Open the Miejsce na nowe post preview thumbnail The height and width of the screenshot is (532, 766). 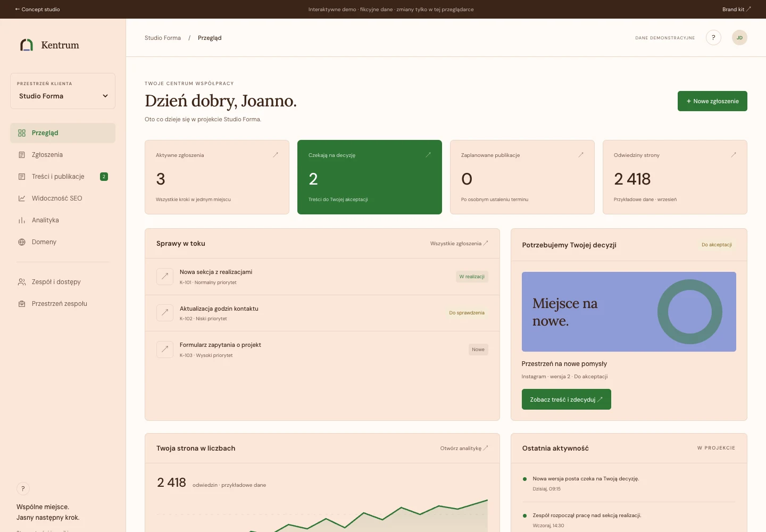pyautogui.click(x=629, y=312)
